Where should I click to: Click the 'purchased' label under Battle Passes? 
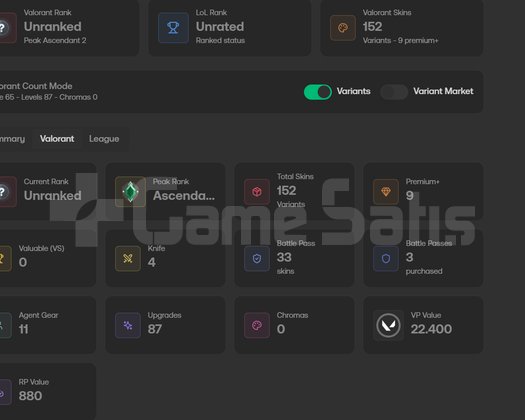(424, 271)
